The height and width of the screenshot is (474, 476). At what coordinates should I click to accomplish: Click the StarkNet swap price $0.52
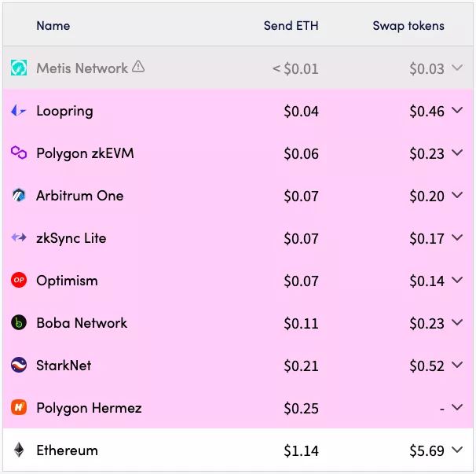427,366
